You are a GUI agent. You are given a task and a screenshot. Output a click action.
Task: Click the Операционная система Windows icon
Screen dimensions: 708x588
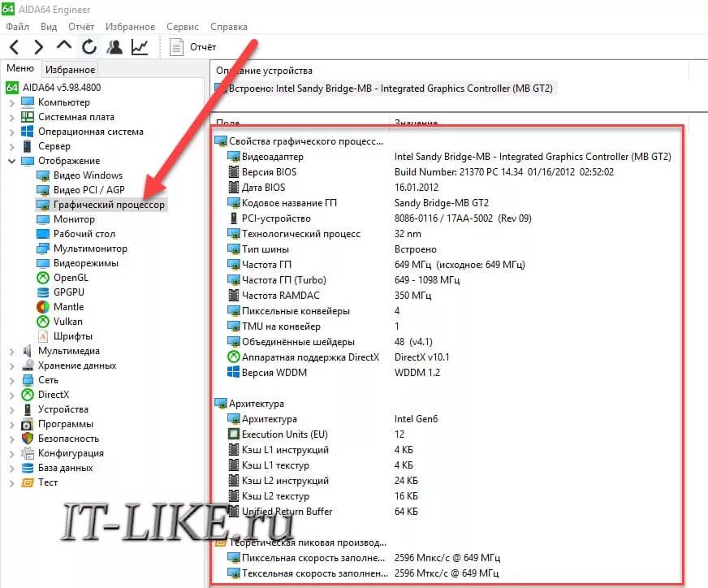(27, 132)
